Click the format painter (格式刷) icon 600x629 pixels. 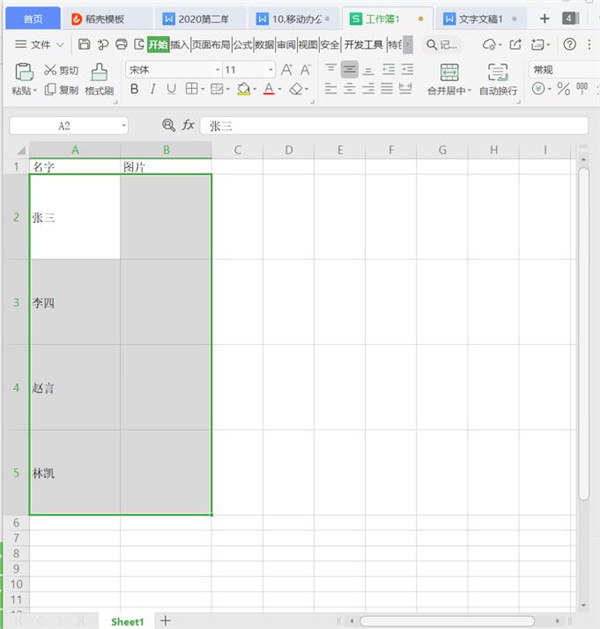[99, 72]
